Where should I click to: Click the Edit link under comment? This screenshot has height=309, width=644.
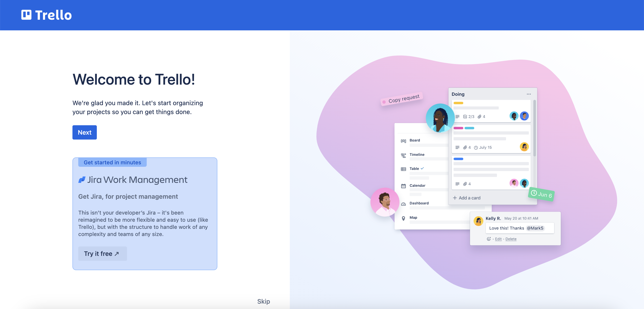click(498, 239)
